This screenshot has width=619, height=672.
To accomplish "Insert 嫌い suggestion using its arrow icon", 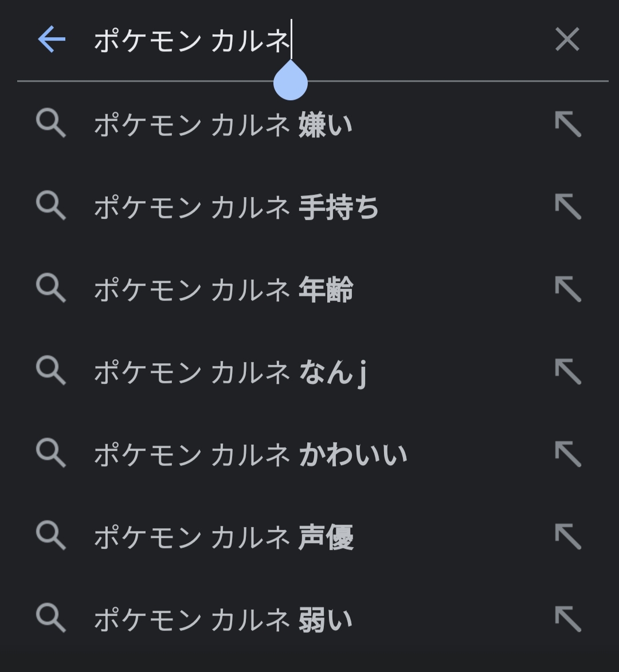I will tap(568, 124).
